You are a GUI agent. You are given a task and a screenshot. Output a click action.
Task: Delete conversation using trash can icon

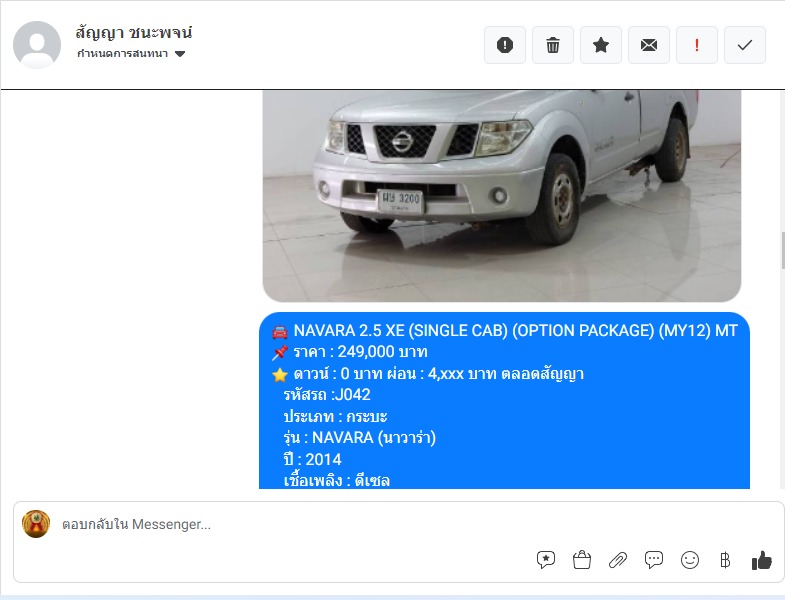(x=553, y=45)
